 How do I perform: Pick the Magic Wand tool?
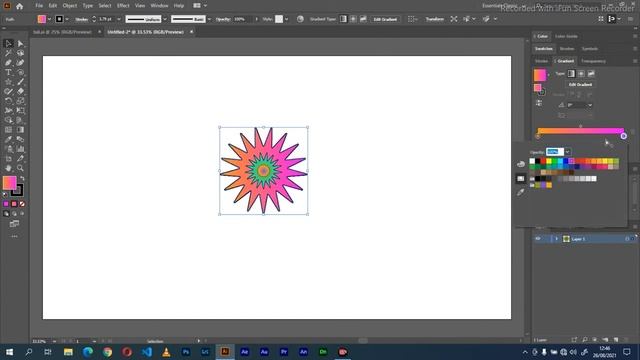(x=8, y=53)
